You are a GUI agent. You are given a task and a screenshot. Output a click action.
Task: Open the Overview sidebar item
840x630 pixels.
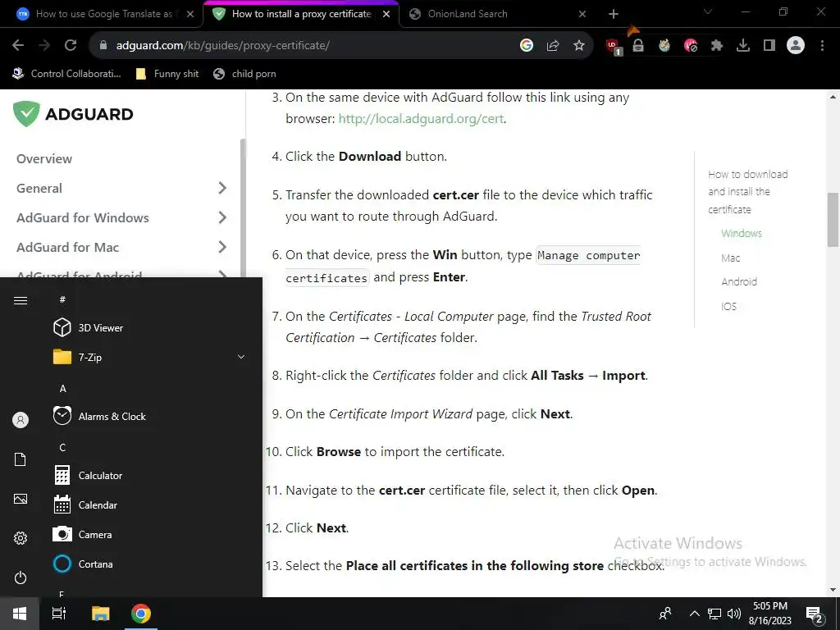[44, 158]
